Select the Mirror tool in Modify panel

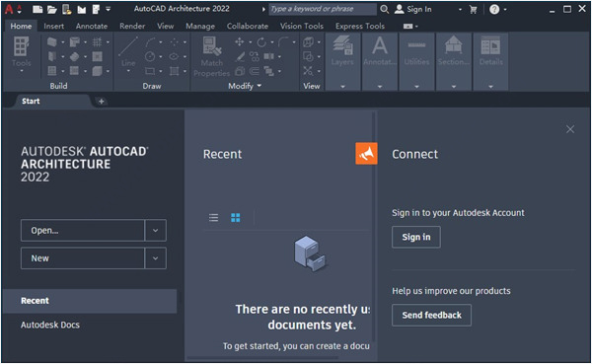tap(268, 56)
